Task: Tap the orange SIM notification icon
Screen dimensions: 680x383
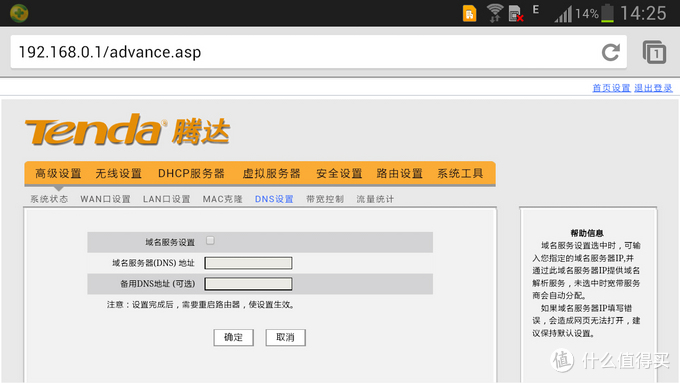Action: coord(470,13)
